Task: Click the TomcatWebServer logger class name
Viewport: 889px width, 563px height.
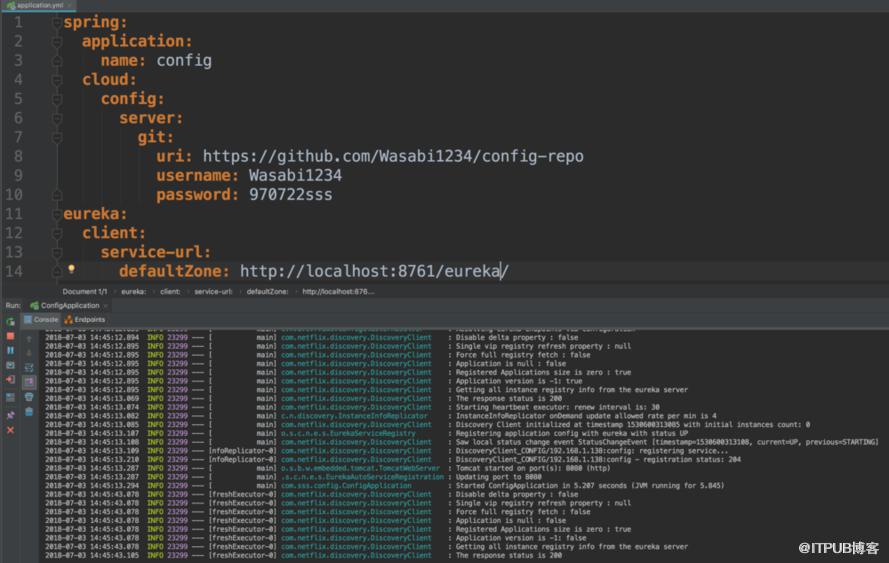Action: click(360, 468)
